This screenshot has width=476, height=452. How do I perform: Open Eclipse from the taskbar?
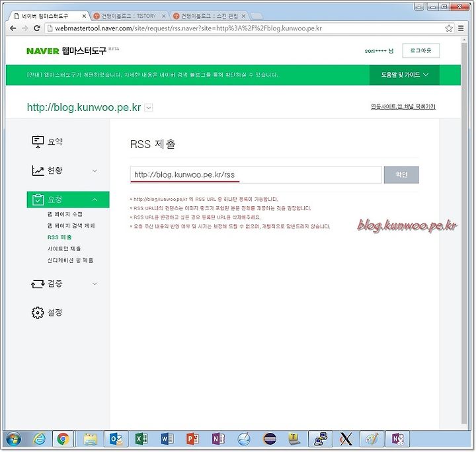(x=270, y=439)
